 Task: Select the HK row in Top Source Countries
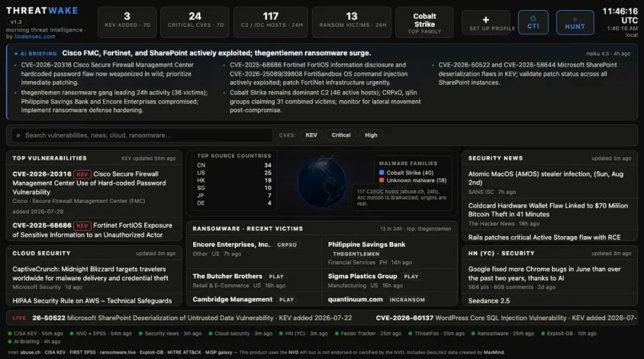pyautogui.click(x=234, y=180)
